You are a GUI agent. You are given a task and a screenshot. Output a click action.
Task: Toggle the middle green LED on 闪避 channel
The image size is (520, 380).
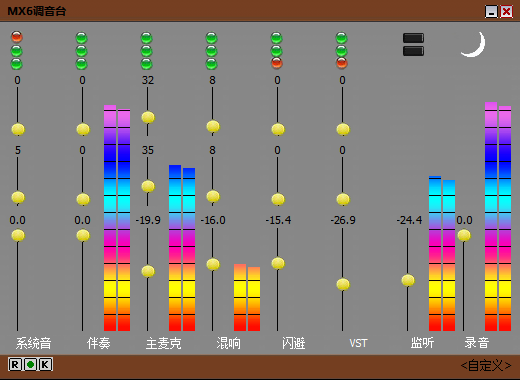[x=276, y=51]
